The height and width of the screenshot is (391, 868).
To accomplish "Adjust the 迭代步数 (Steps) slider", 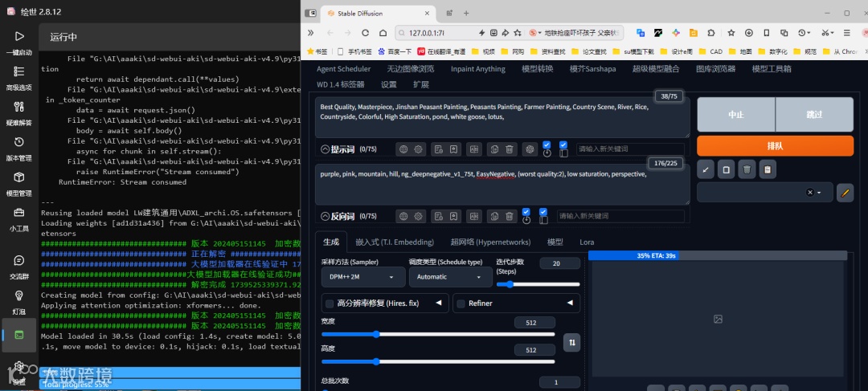I will [538, 284].
